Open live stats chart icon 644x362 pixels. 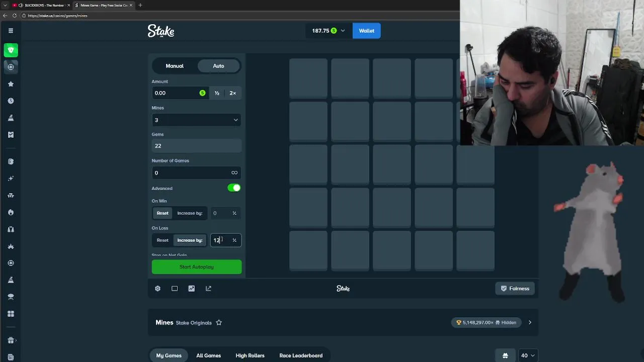[192, 289]
